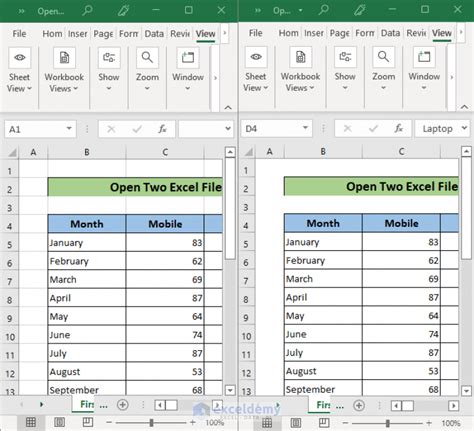The image size is (474, 431).
Task: Click search magnifier in left title bar
Action: click(x=87, y=10)
